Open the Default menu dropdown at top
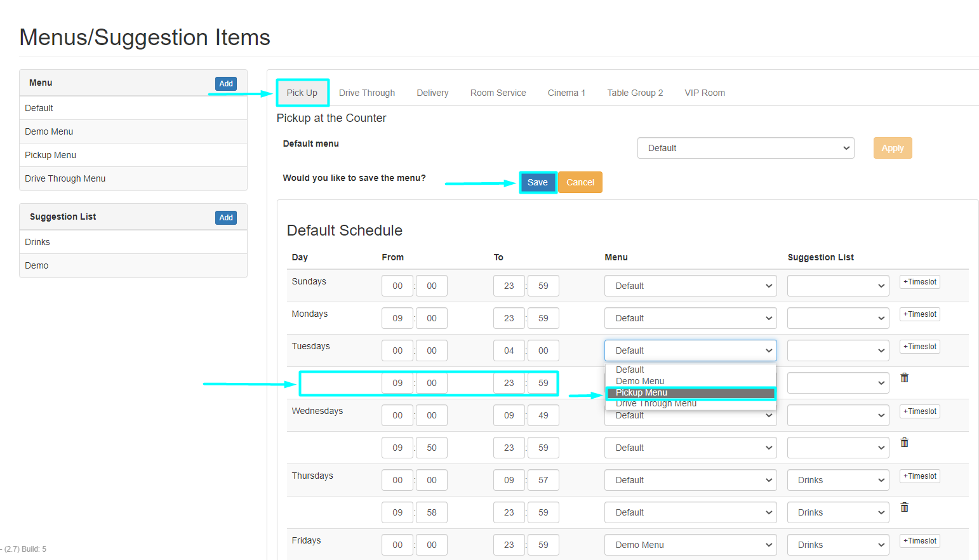979x560 pixels. coord(746,148)
